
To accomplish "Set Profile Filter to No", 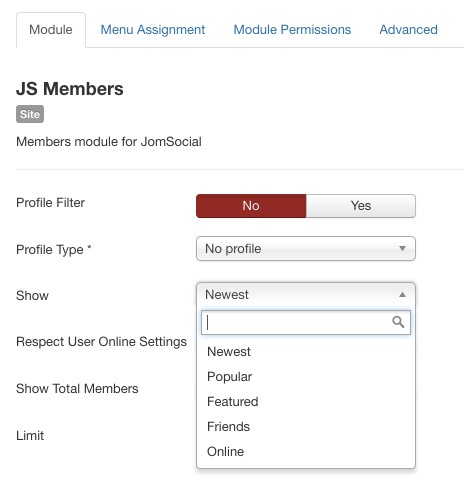I will pyautogui.click(x=251, y=206).
